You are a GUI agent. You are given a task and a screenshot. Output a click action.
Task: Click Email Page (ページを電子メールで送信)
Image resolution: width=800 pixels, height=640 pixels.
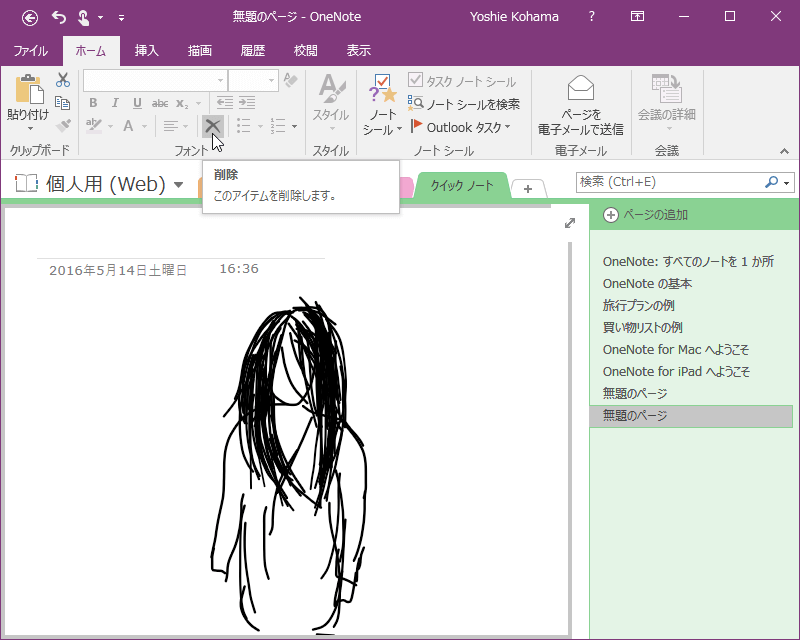(x=581, y=105)
